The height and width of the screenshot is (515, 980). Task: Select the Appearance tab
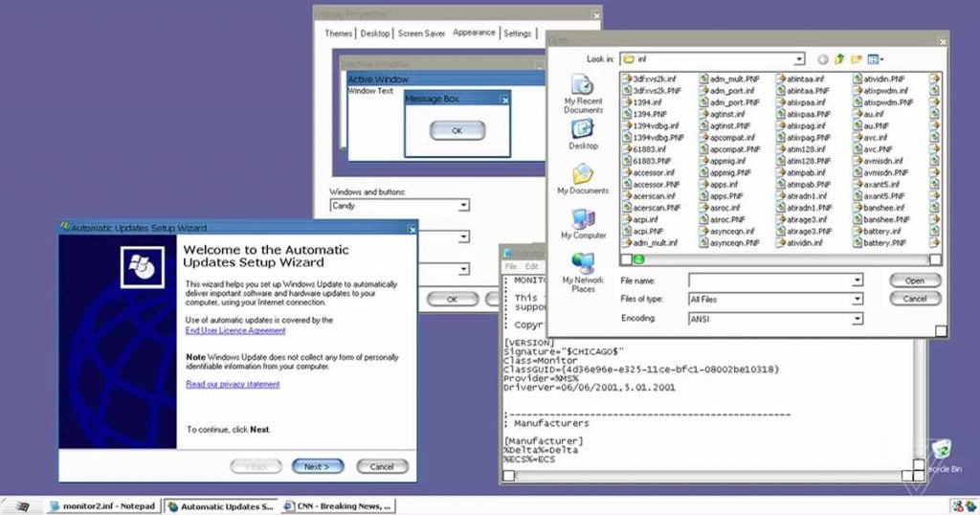pos(474,32)
